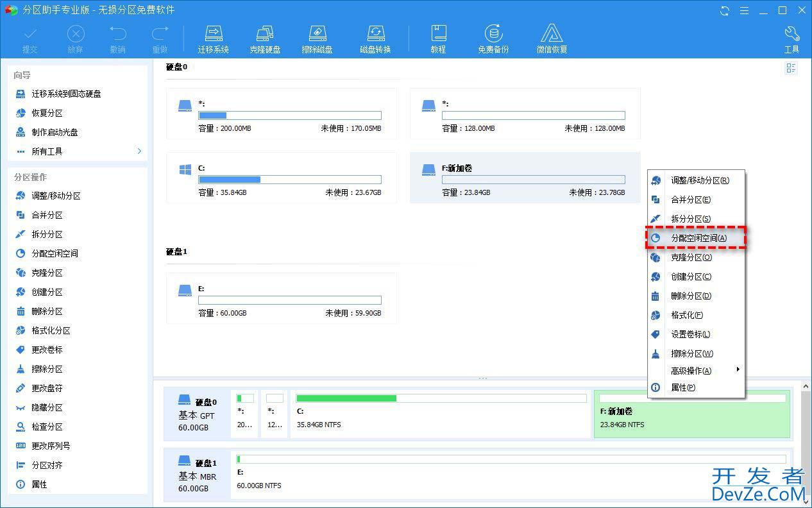Screen dimensions: 812x508
Task: Click the 重做 redo arrow
Action: point(160,39)
